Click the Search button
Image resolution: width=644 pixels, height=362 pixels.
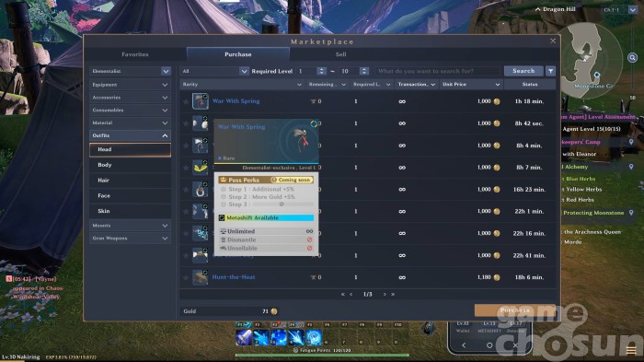pos(523,71)
